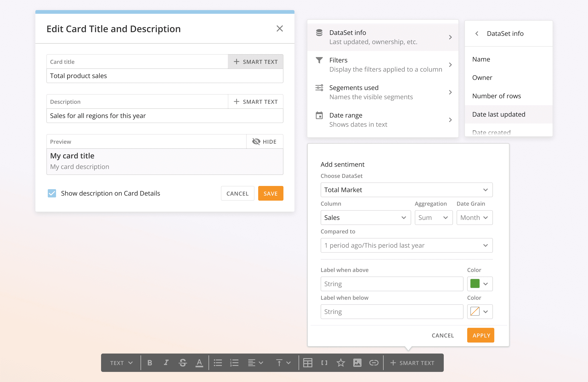Screen dimensions: 588x382
Task: Toggle bold formatting in the toolbar
Action: 150,362
